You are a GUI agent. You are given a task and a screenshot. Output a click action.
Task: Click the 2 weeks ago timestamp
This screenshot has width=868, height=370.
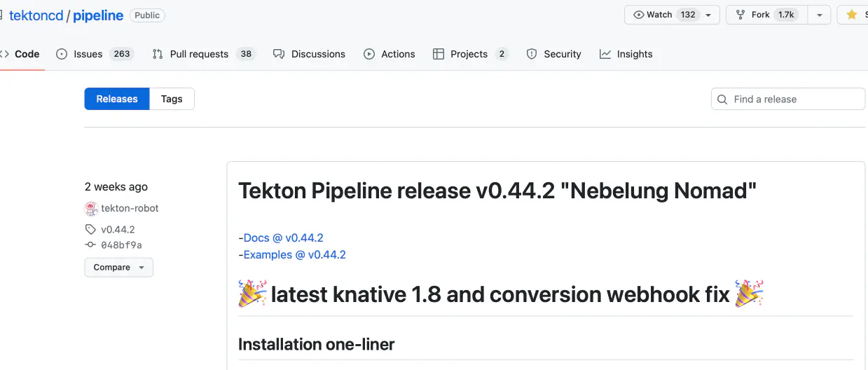116,186
